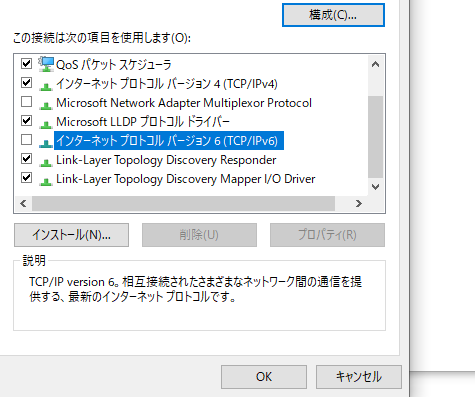The image size is (475, 397).
Task: Confirm with the OK button
Action: (264, 377)
